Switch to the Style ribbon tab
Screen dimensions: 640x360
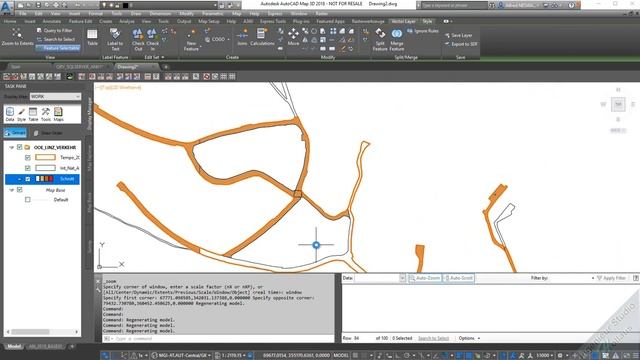427,21
